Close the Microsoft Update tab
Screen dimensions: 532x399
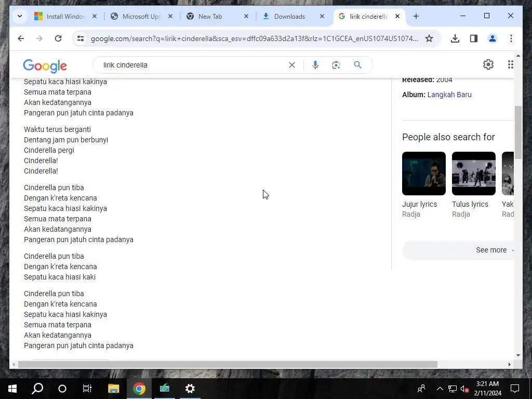[170, 16]
